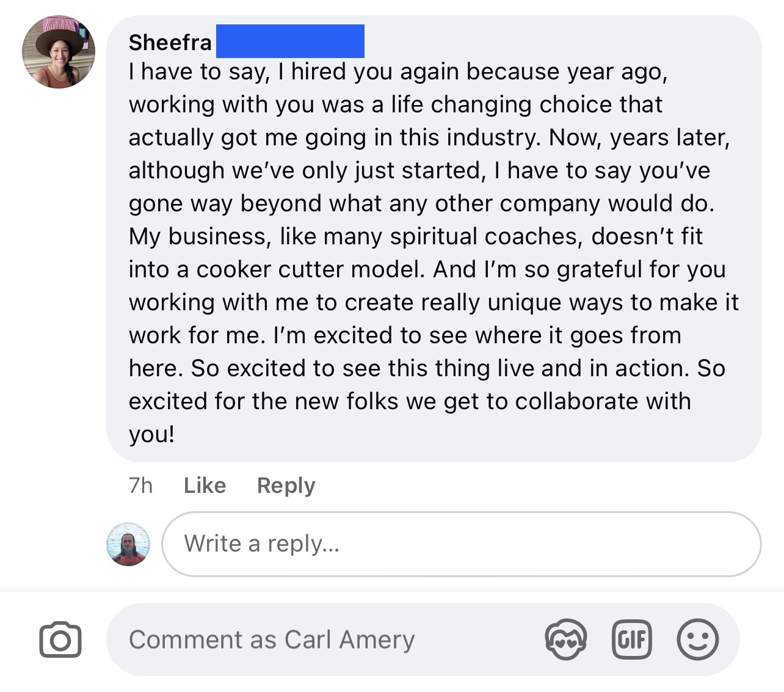Viewport: 784px width, 692px height.
Task: Insert an emoji using the smiley face
Action: (697, 639)
